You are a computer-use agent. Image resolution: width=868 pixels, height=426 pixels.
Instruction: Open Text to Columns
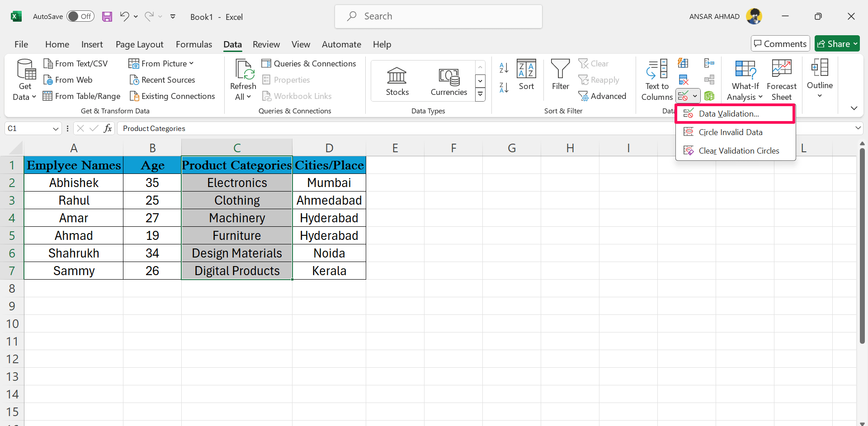pyautogui.click(x=656, y=80)
